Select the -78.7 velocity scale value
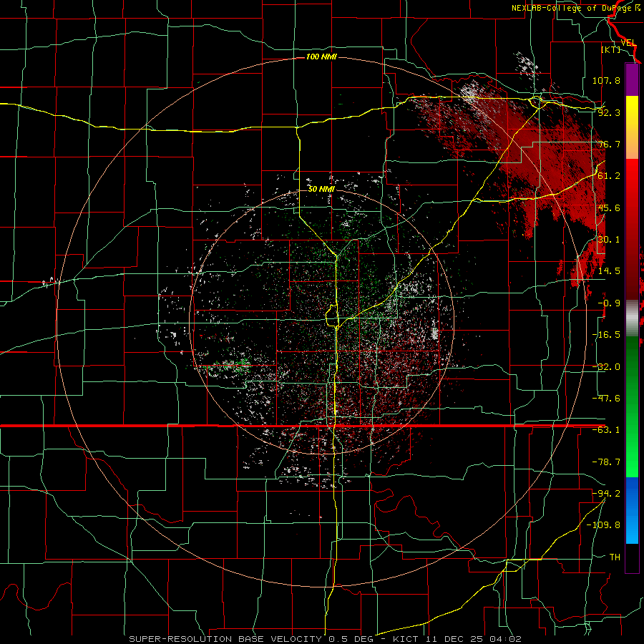The height and width of the screenshot is (644, 644). coord(606,462)
